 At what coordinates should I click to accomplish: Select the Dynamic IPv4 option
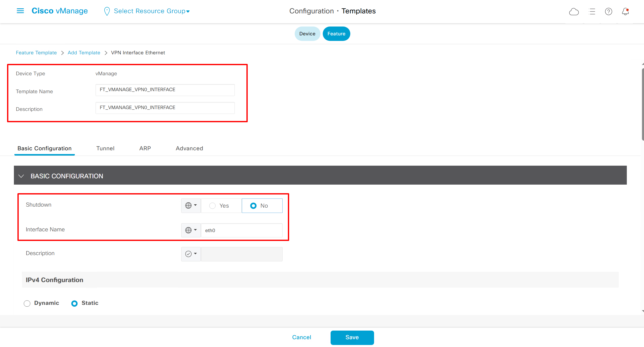pos(27,303)
